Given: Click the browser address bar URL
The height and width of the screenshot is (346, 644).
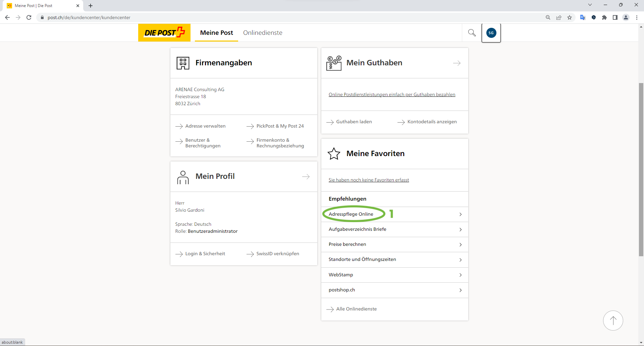Looking at the screenshot, I should (x=89, y=17).
